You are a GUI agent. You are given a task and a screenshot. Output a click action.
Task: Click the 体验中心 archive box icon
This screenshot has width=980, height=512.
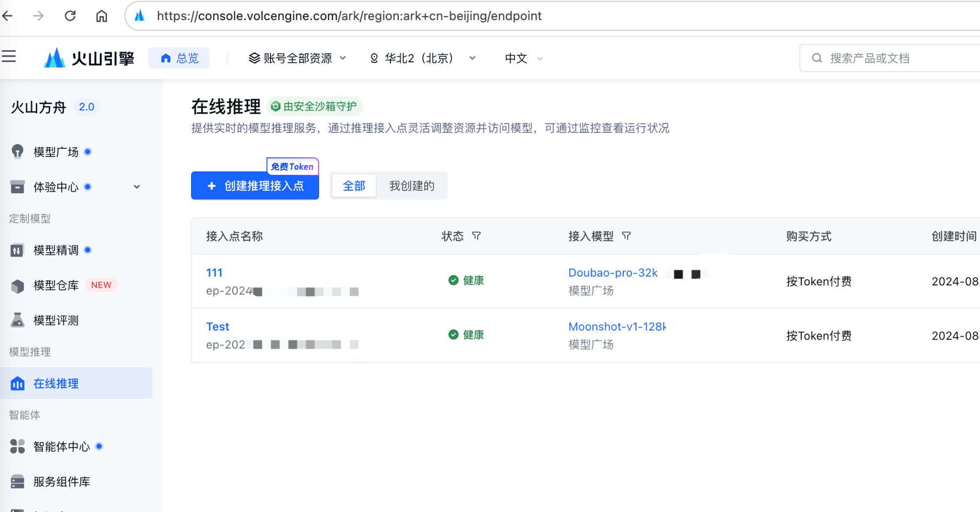coord(18,187)
